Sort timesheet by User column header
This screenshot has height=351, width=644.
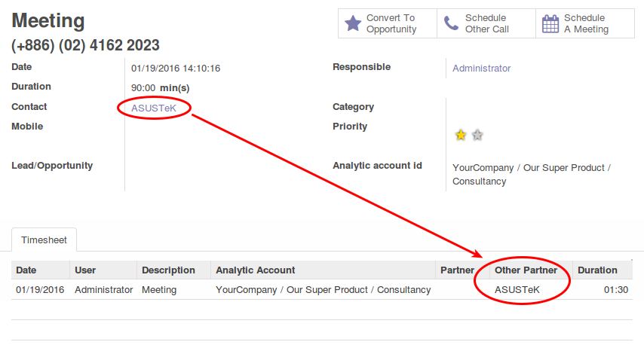coord(85,270)
